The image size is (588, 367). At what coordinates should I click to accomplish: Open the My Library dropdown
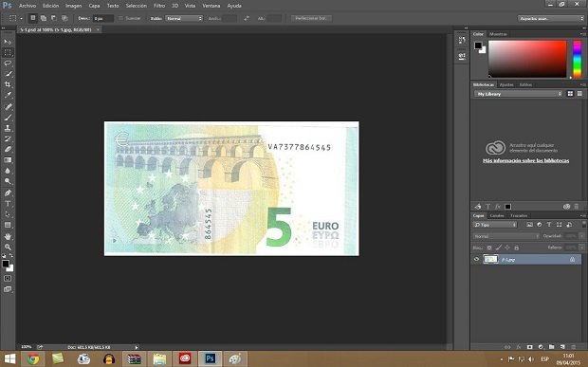518,94
